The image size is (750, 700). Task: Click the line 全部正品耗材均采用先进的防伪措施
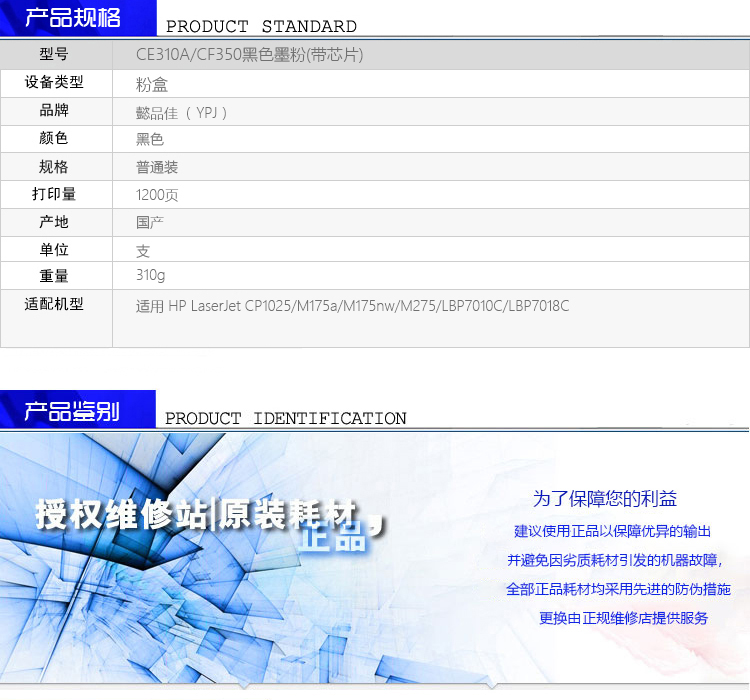coord(618,589)
